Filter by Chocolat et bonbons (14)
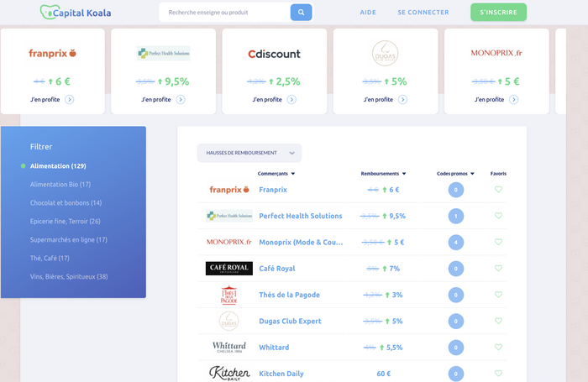The image size is (588, 382). tap(66, 203)
